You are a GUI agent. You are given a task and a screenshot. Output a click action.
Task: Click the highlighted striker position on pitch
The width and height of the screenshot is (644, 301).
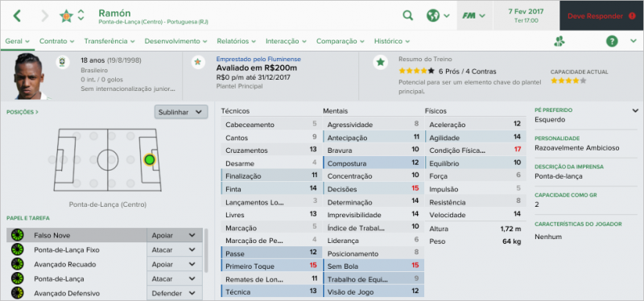[150, 159]
